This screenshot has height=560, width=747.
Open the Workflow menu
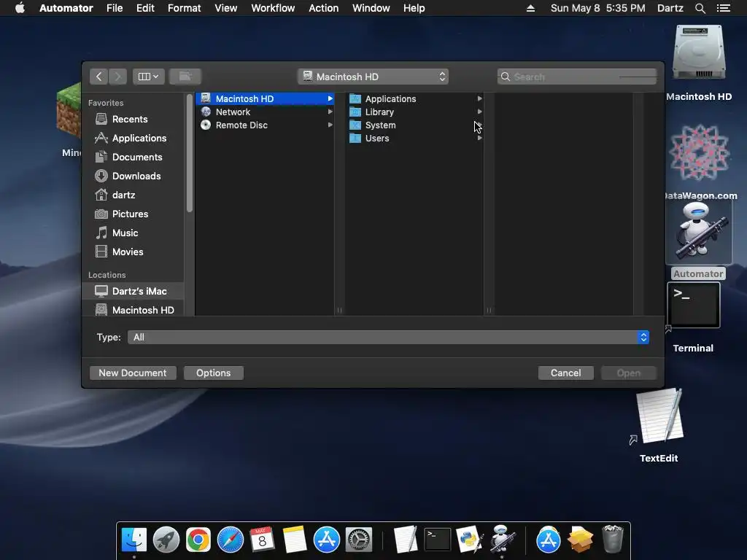click(x=273, y=8)
